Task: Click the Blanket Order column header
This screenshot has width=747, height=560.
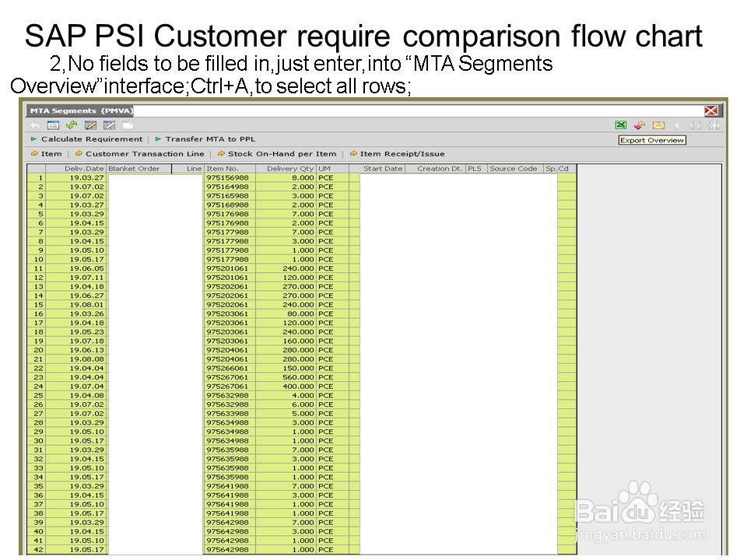Action: (139, 169)
